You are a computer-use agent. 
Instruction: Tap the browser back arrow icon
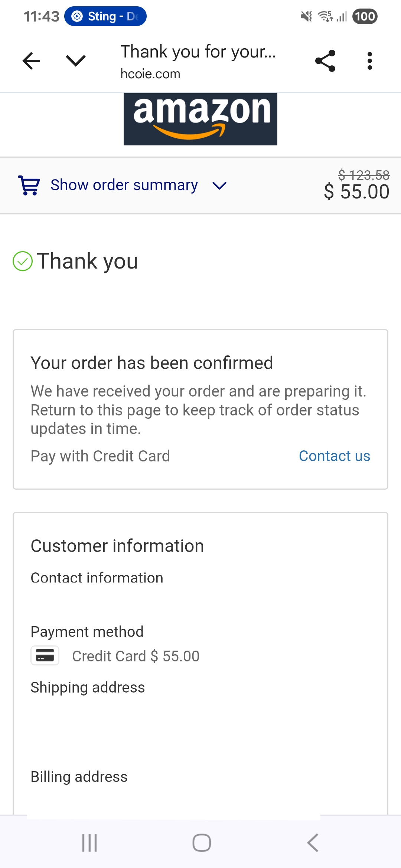pyautogui.click(x=31, y=61)
